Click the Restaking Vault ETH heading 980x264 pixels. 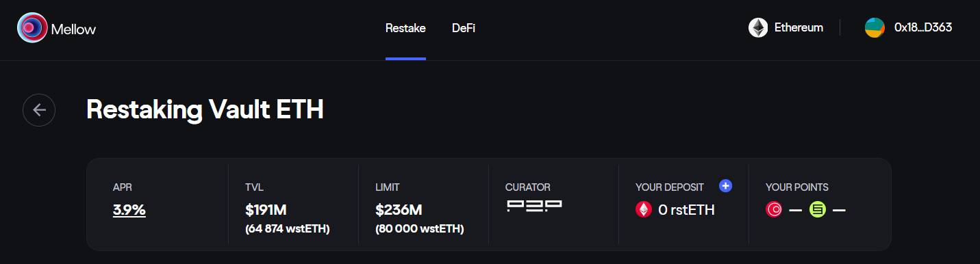205,110
